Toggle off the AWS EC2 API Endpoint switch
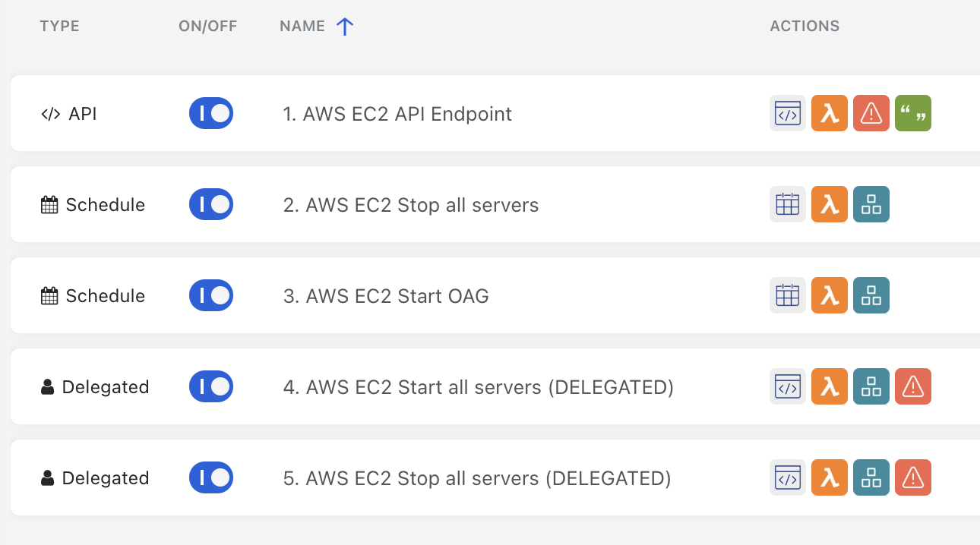Screen dimensions: 980x545 pyautogui.click(x=210, y=114)
